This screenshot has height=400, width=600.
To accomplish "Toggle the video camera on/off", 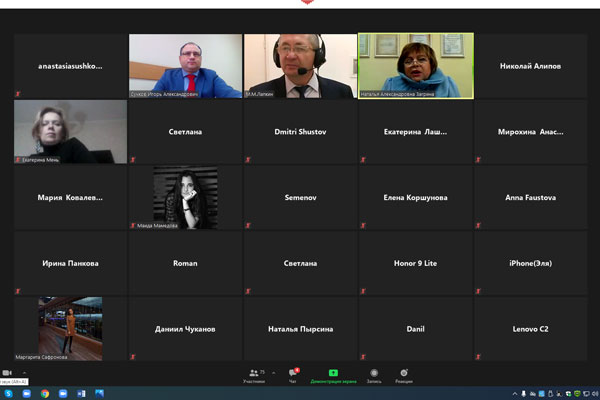I will pos(8,372).
